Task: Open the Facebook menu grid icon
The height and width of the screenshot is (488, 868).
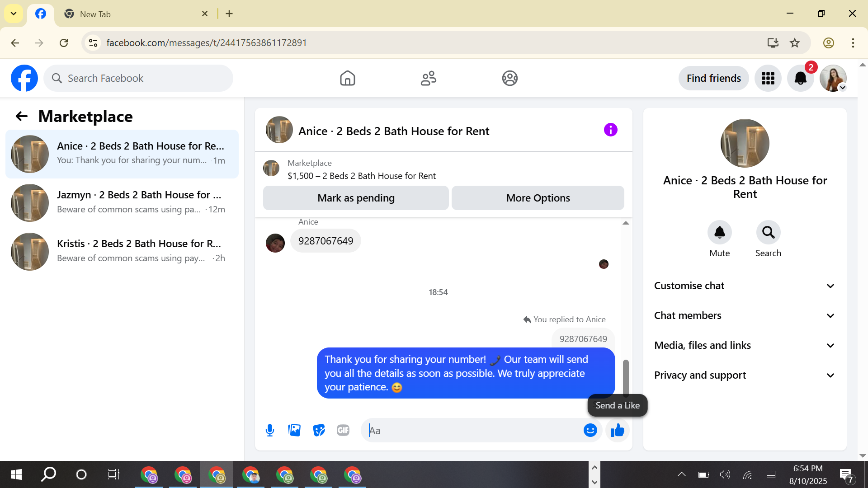Action: point(768,78)
